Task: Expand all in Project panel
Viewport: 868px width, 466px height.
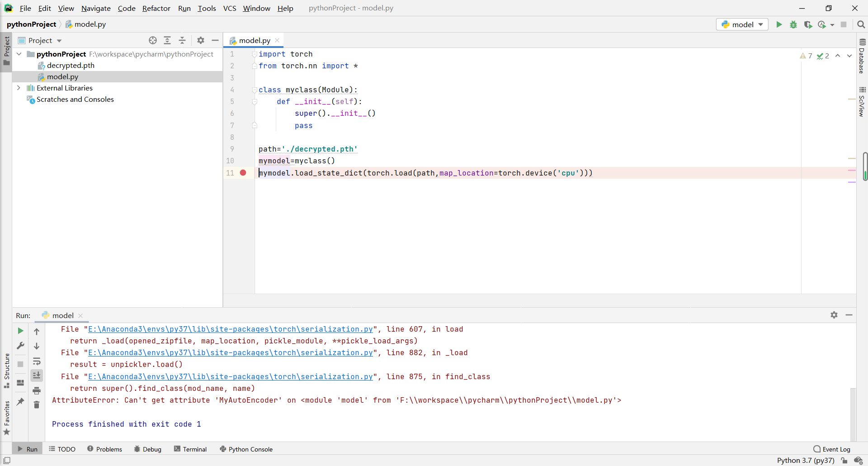Action: pyautogui.click(x=167, y=40)
